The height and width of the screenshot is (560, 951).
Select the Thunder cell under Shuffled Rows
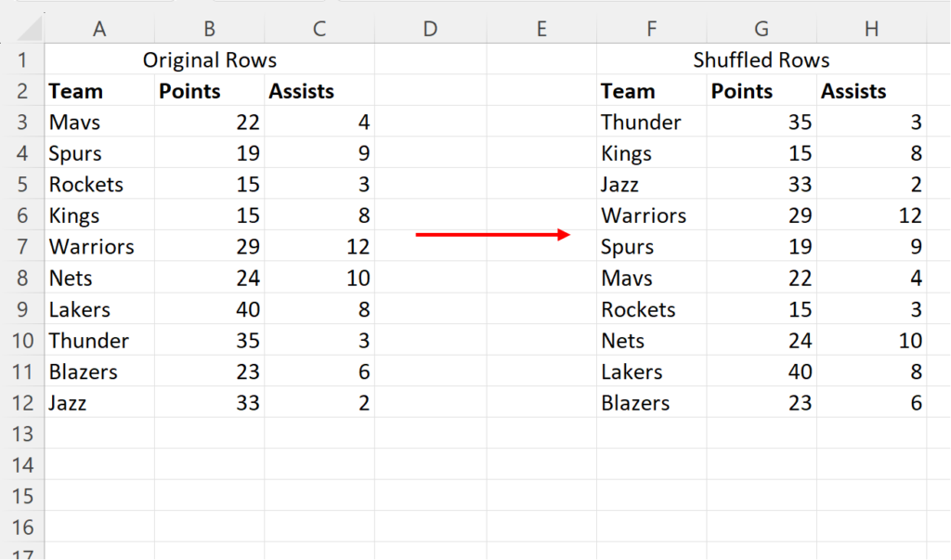tap(651, 122)
